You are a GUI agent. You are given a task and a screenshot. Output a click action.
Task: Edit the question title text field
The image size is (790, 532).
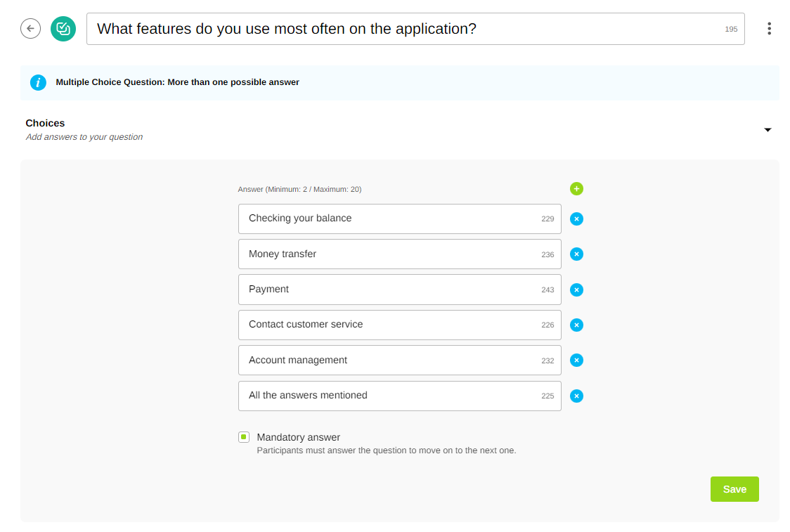click(x=408, y=29)
